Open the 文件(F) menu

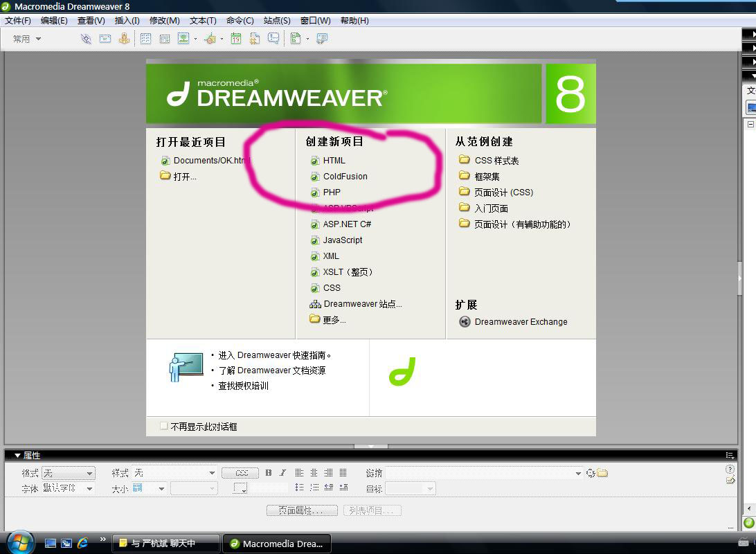[18, 20]
